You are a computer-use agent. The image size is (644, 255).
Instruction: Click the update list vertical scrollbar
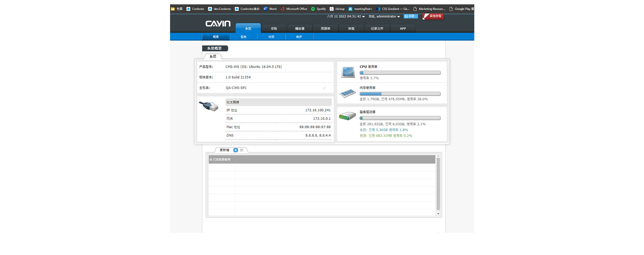pyautogui.click(x=438, y=184)
